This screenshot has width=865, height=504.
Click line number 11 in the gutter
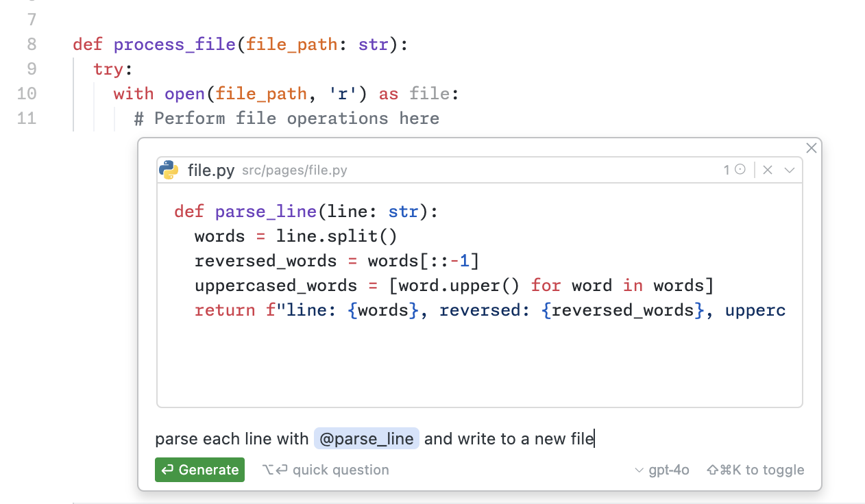27,118
